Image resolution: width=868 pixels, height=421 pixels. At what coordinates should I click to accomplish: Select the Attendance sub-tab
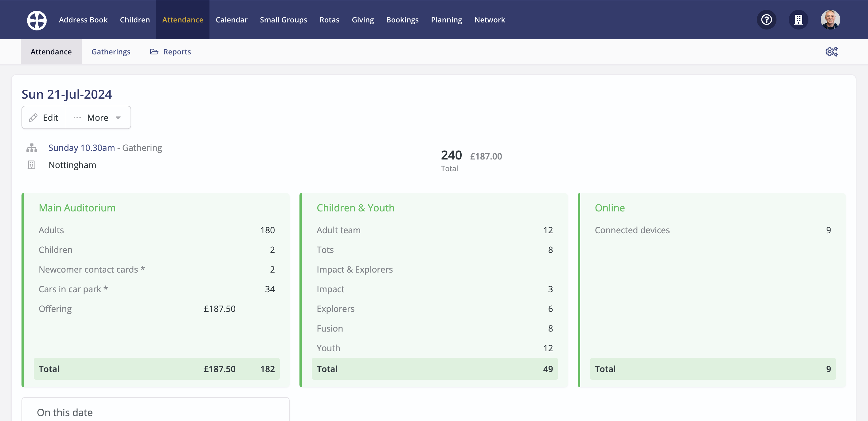(51, 52)
